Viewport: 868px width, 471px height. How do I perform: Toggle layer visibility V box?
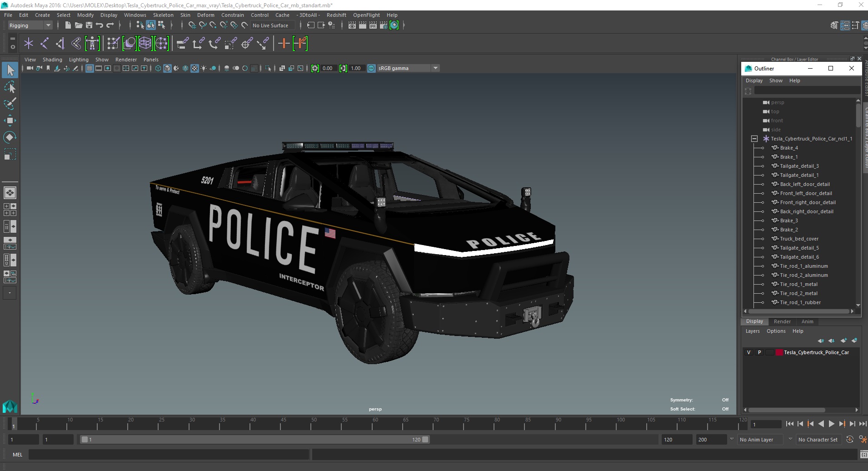click(749, 352)
